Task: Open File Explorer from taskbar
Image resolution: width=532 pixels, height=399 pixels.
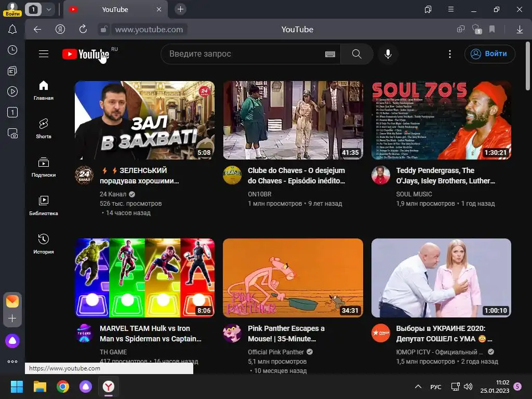Action: pyautogui.click(x=39, y=387)
